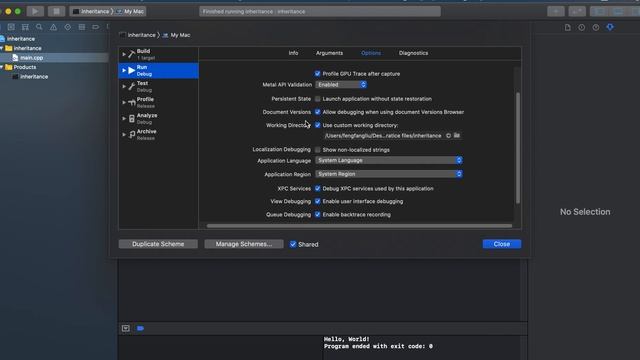The height and width of the screenshot is (360, 640).
Task: Click the folder chooser icon beside the working directory path
Action: coord(457,136)
